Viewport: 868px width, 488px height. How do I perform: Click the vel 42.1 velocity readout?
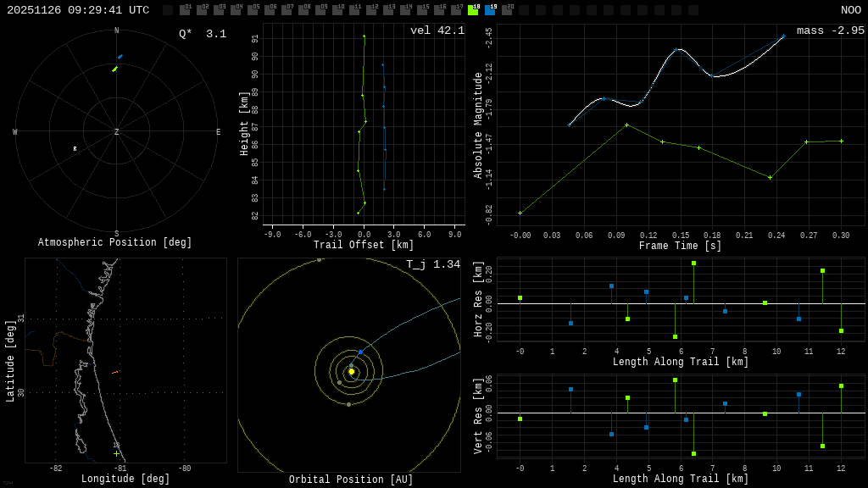[437, 30]
